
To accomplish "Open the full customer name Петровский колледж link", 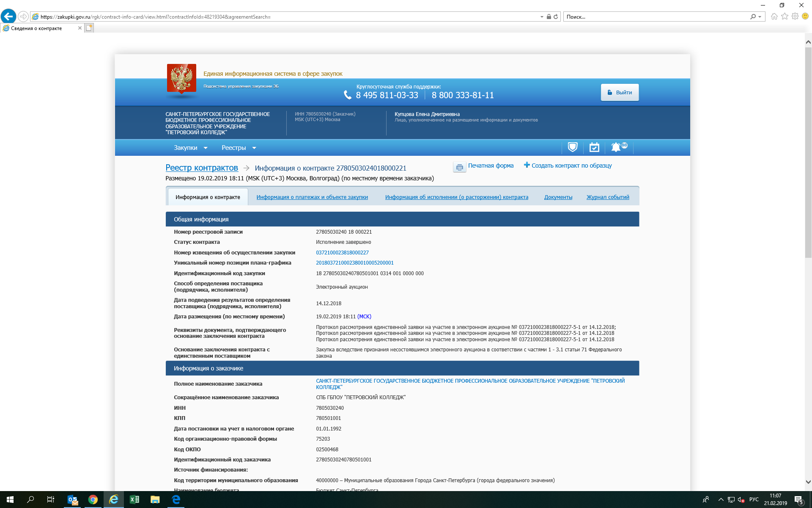I will 470,384.
